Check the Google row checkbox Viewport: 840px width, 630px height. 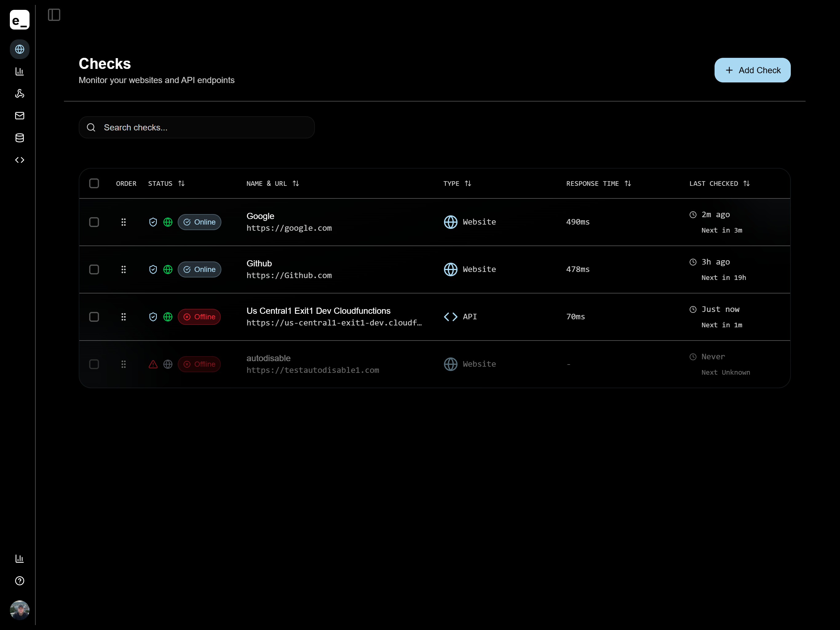(x=94, y=222)
